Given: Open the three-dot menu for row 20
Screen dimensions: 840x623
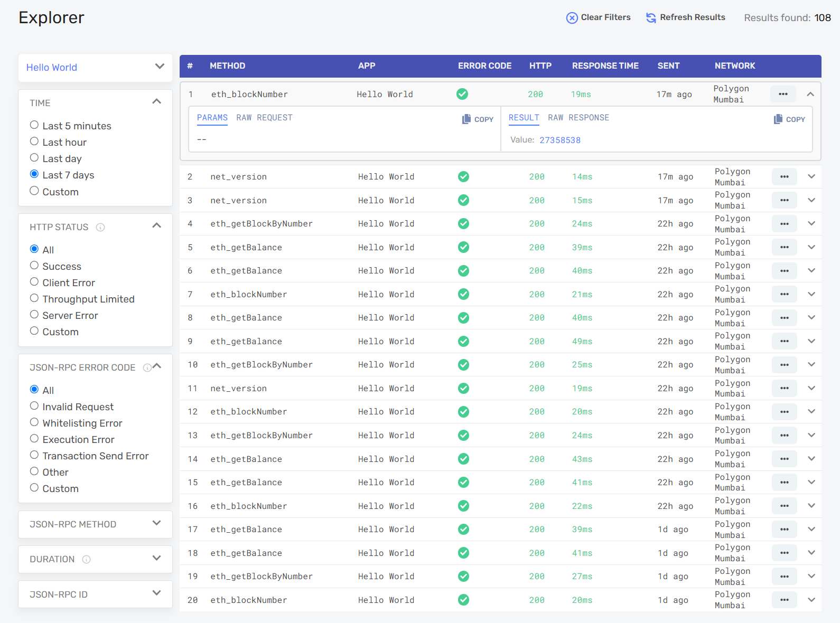Looking at the screenshot, I should pos(785,600).
